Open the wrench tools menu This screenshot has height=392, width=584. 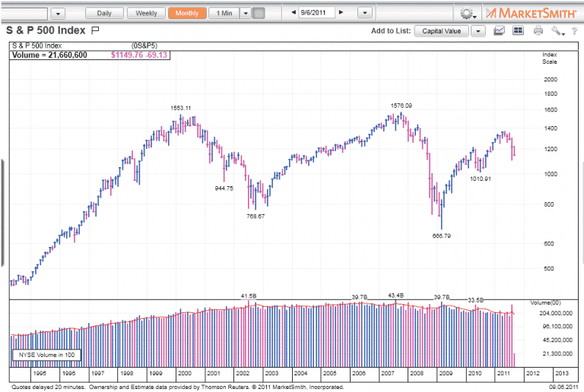point(558,30)
